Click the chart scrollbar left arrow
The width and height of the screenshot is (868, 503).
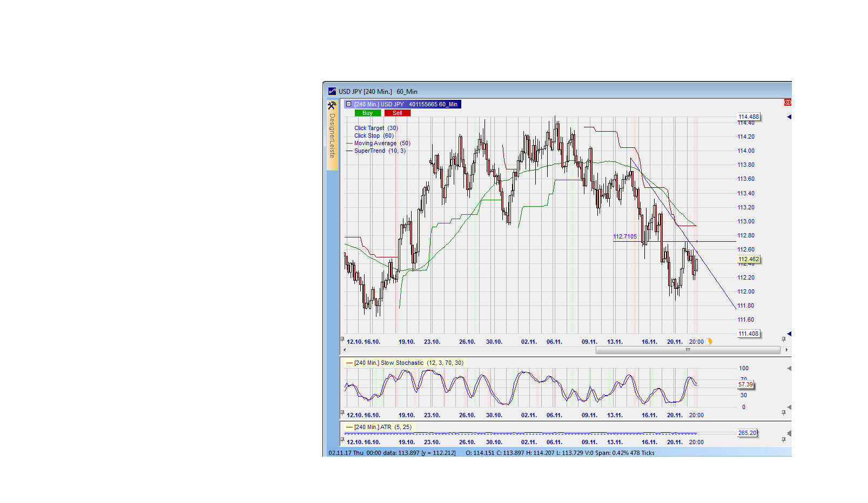pyautogui.click(x=345, y=350)
